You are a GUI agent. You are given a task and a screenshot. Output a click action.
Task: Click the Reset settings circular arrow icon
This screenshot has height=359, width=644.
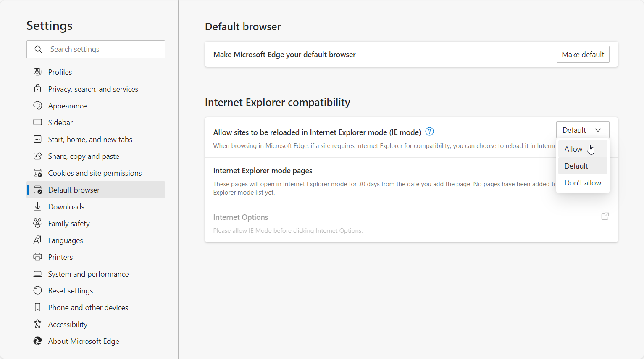(x=38, y=290)
